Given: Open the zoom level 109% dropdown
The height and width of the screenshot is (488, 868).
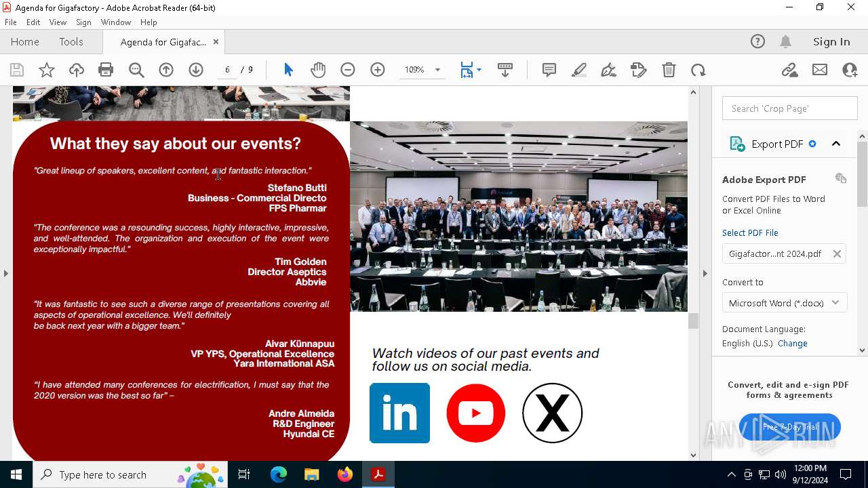Looking at the screenshot, I should tap(437, 70).
